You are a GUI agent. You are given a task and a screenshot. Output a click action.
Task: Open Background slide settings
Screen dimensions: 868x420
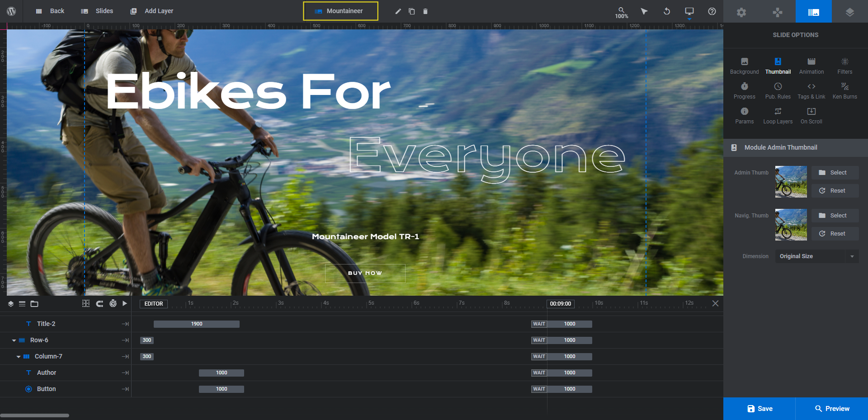pyautogui.click(x=745, y=66)
